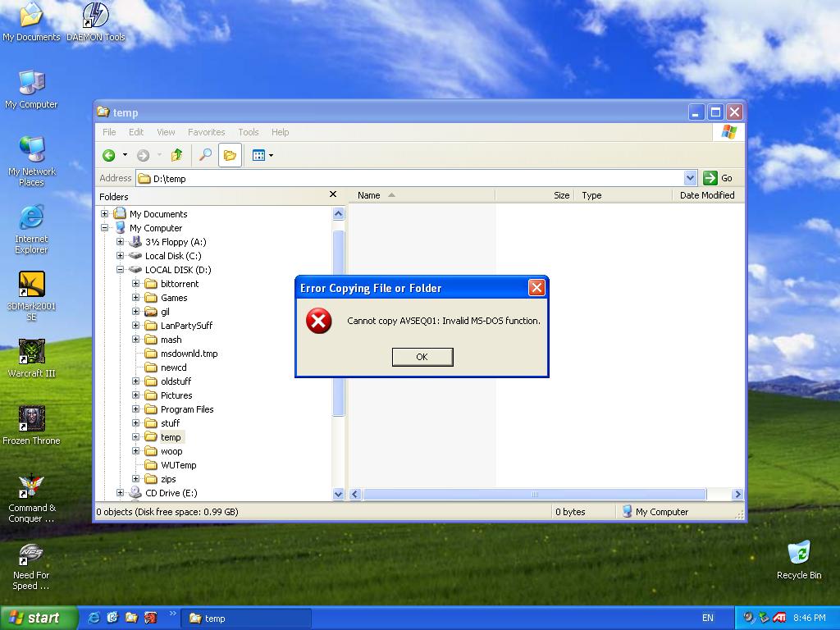This screenshot has width=840, height=630.
Task: Click the Search magnifier toolbar icon
Action: [205, 155]
